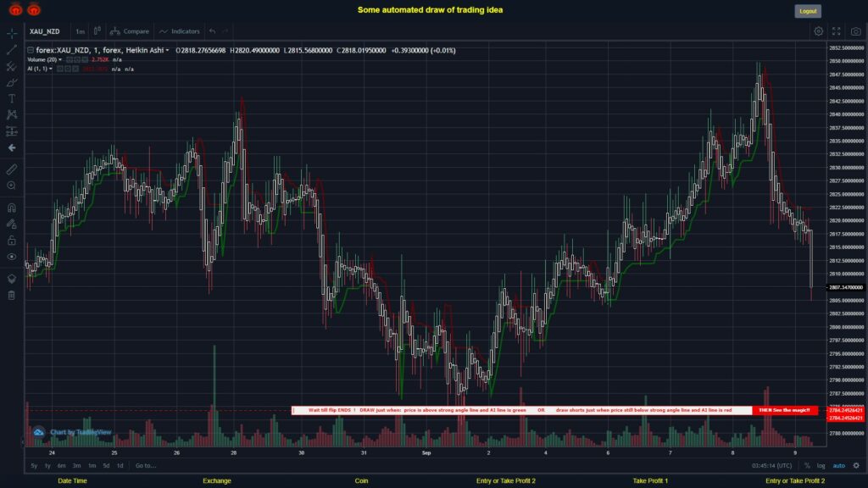Select the Text annotation tool

[x=12, y=96]
